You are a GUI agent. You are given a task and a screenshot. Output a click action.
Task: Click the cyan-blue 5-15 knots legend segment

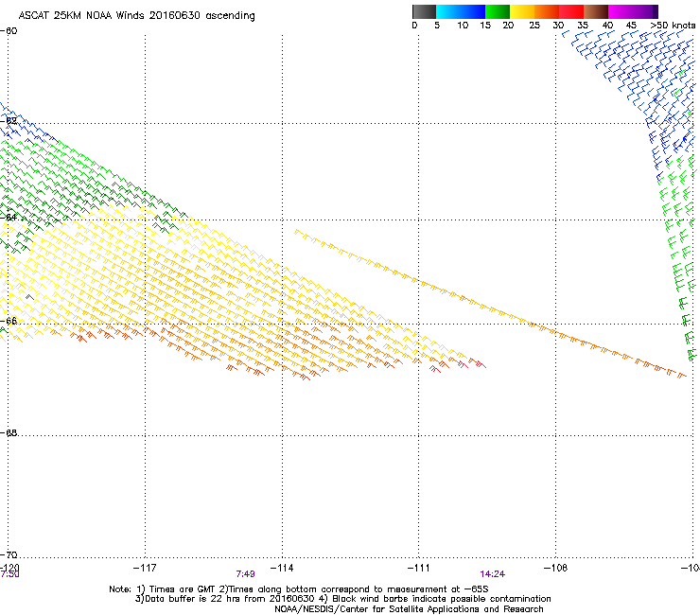[x=461, y=11]
